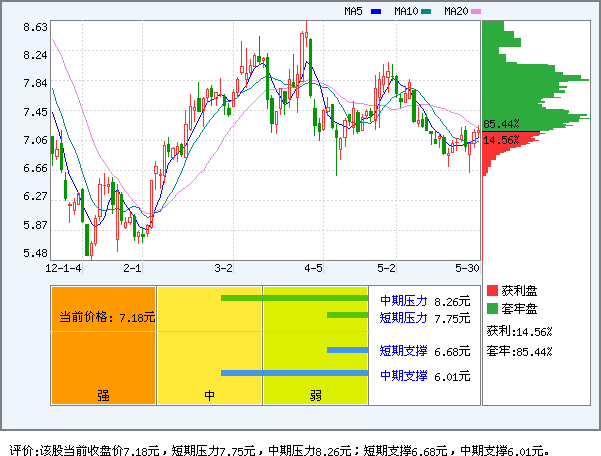Open the 中期支撑 link
The width and height of the screenshot is (601, 456).
click(404, 376)
